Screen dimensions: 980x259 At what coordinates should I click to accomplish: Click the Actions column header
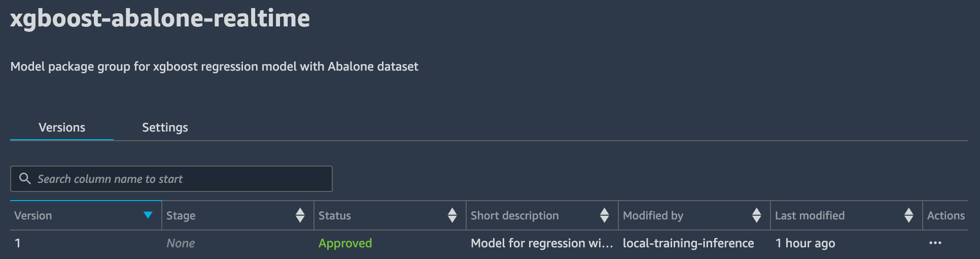coord(946,215)
